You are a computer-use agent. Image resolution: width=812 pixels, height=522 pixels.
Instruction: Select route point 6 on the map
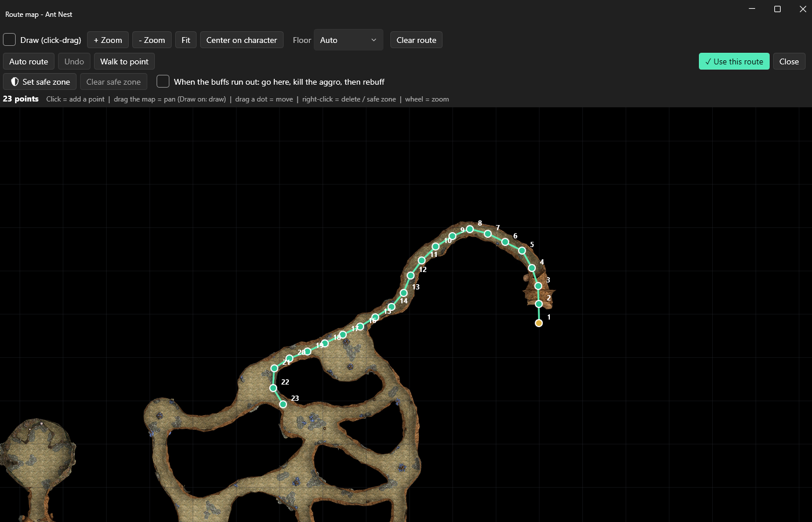(505, 242)
